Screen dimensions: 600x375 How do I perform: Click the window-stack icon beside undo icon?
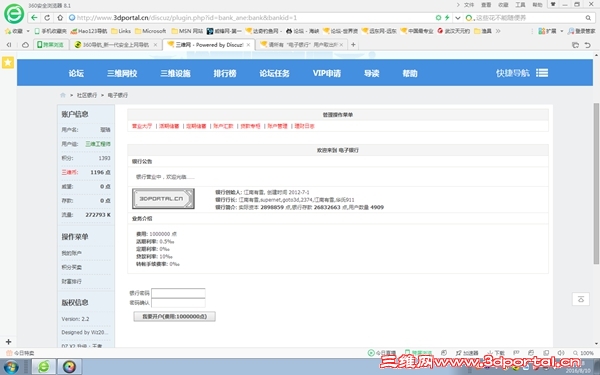[575, 45]
